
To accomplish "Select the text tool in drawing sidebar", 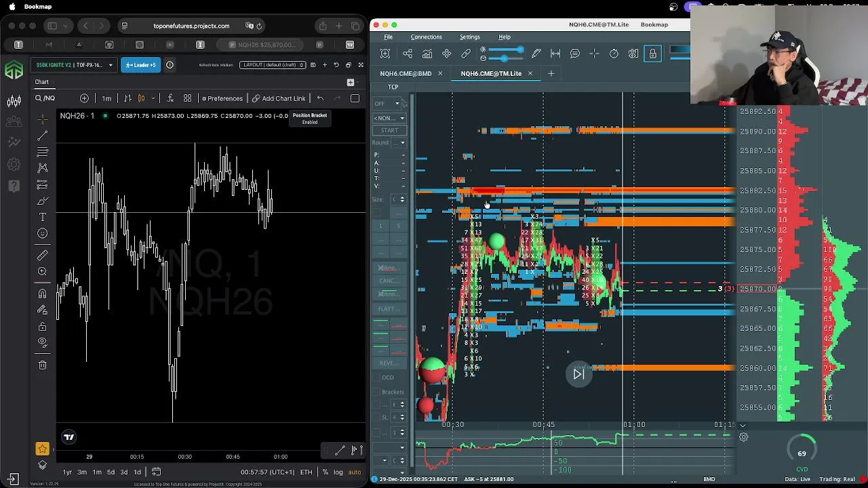I will [42, 217].
